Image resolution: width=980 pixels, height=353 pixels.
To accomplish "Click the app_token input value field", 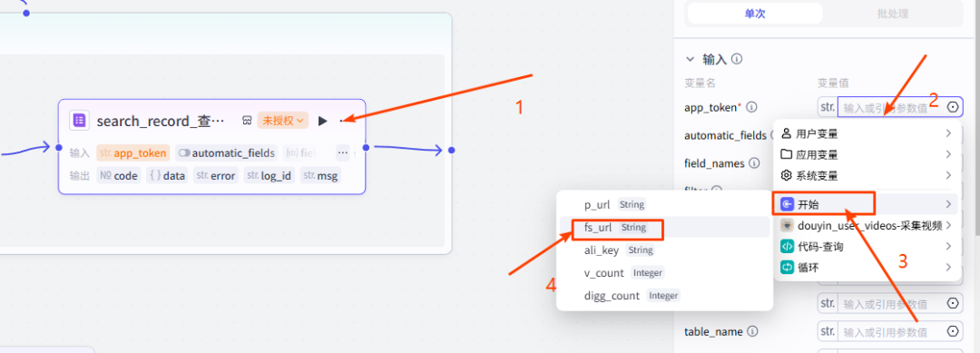I will [x=891, y=107].
